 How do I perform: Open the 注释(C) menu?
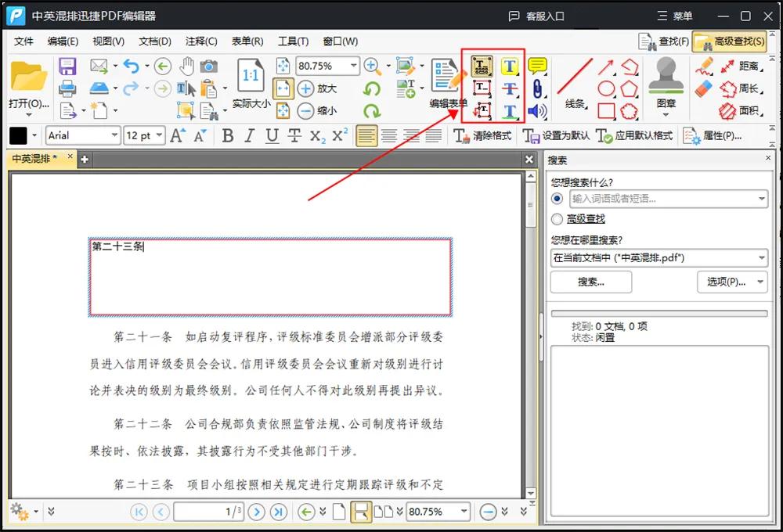click(x=201, y=41)
